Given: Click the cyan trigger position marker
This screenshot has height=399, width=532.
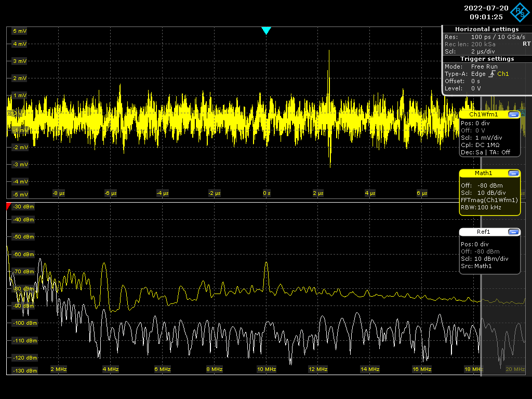Looking at the screenshot, I should (x=267, y=31).
